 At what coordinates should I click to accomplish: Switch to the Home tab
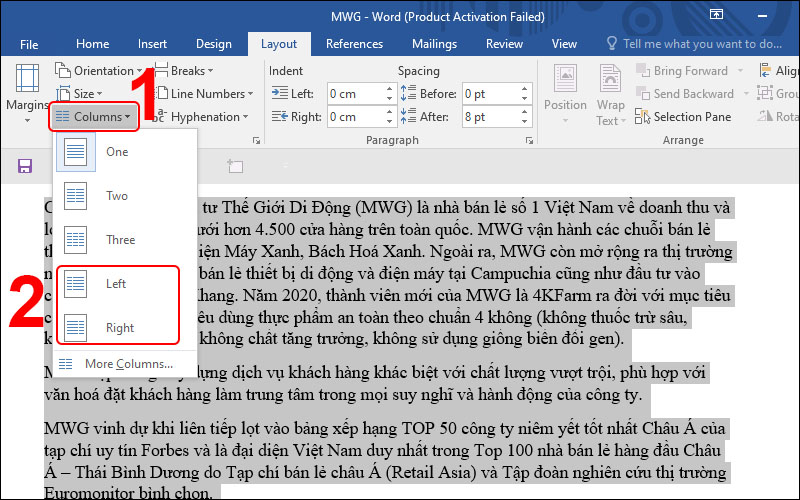(x=92, y=44)
